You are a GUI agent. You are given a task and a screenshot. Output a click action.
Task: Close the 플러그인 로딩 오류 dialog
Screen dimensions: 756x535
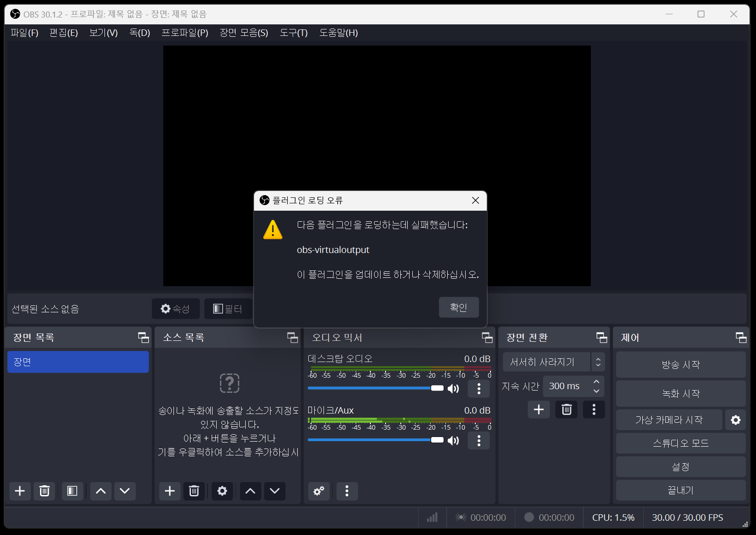[x=476, y=201]
